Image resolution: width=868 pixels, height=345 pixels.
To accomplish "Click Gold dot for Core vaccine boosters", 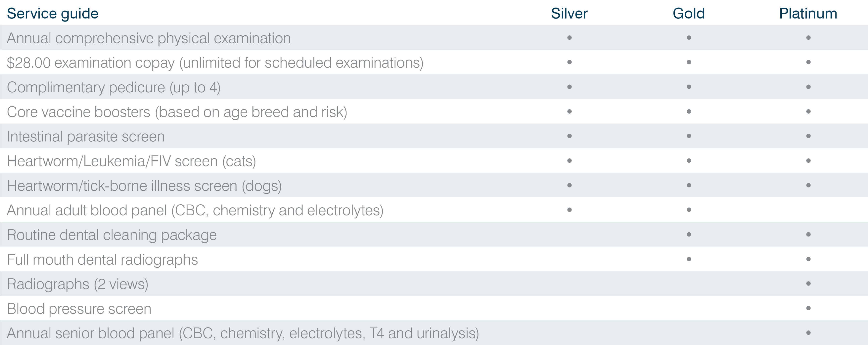I will (x=689, y=111).
